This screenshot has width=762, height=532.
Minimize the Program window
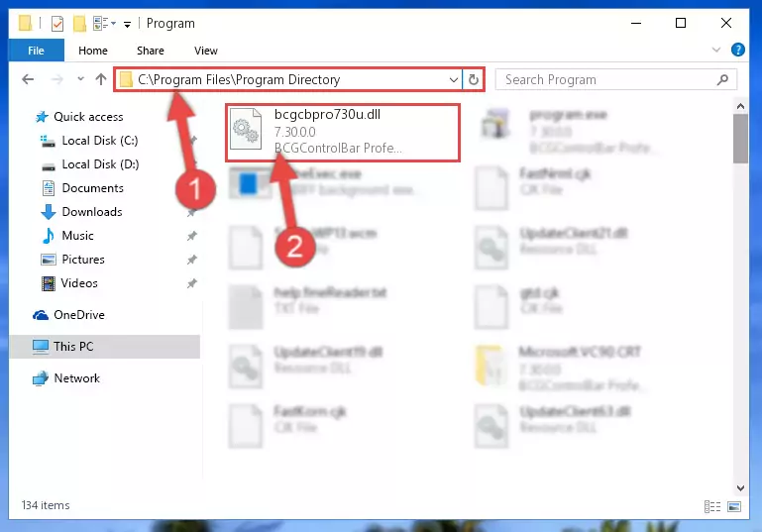(636, 23)
